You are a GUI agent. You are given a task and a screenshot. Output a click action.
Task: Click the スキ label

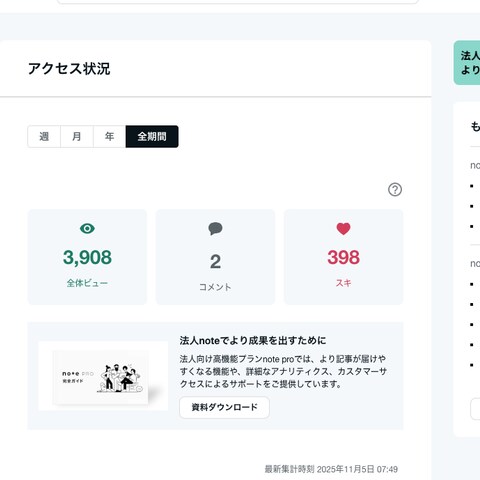343,283
